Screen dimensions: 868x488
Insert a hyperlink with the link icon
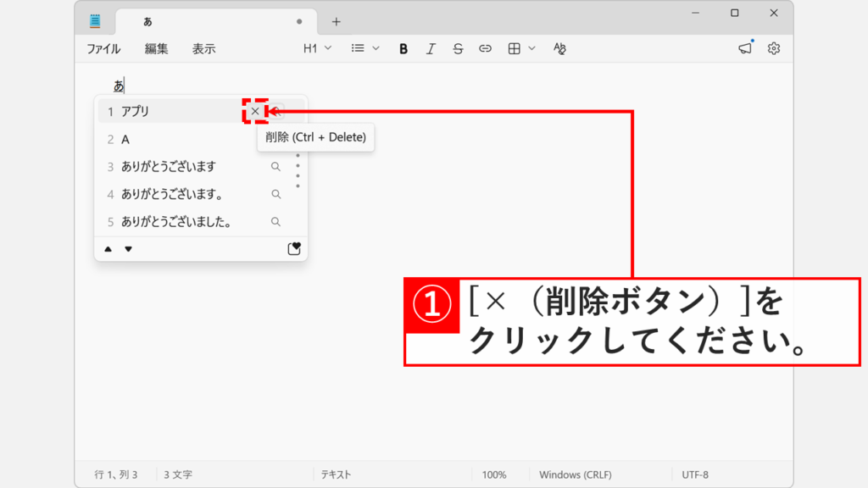click(x=485, y=48)
